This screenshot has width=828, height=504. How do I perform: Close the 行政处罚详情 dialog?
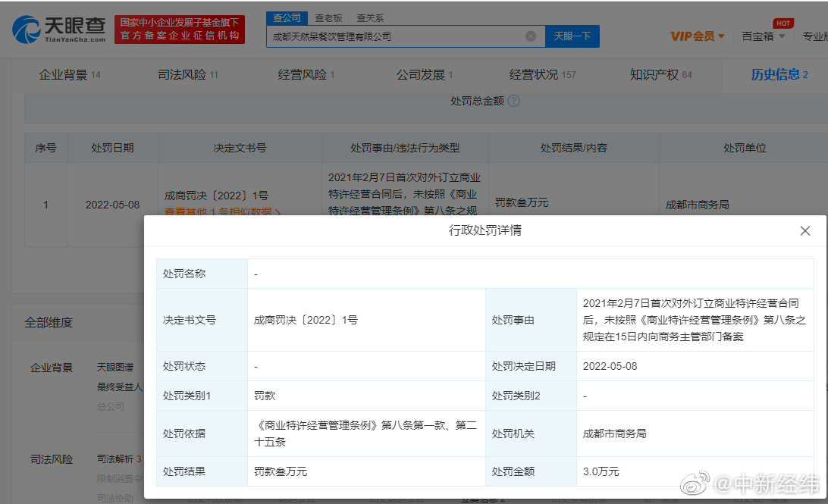point(804,230)
